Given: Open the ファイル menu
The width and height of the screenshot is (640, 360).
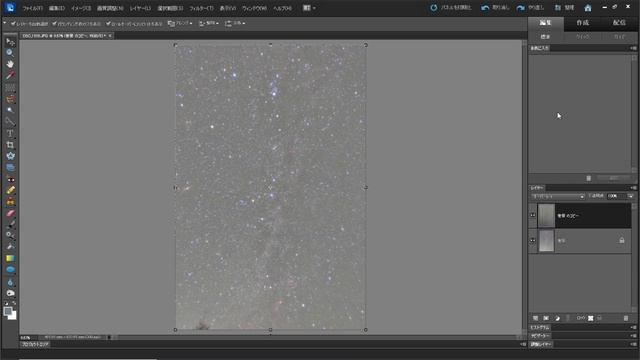Looking at the screenshot, I should pyautogui.click(x=32, y=8).
